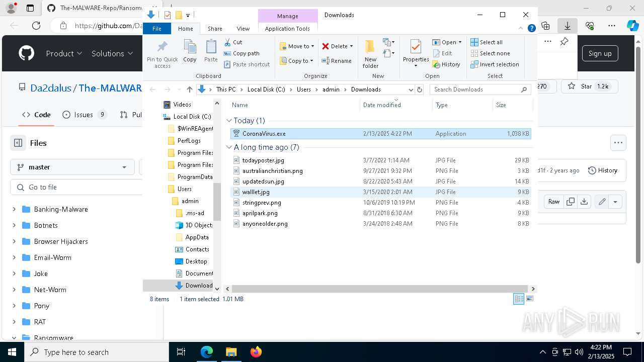The width and height of the screenshot is (644, 362).
Task: Open the File menu tab
Action: click(157, 29)
